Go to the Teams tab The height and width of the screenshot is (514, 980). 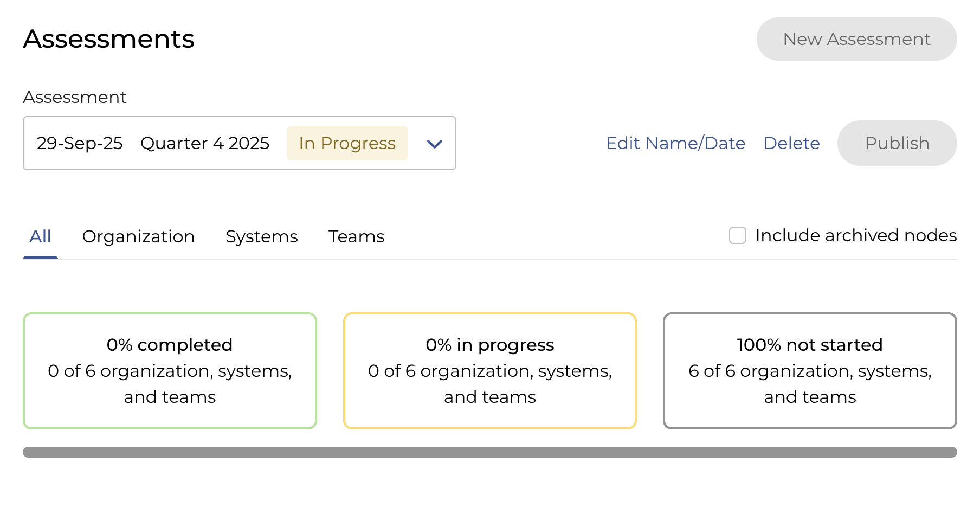356,236
